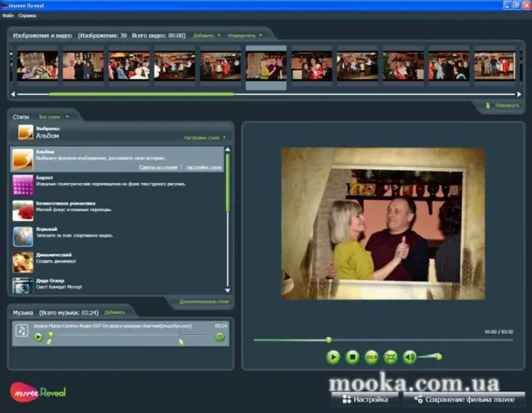
Task: Select the Бархат style icon
Action: coord(22,184)
